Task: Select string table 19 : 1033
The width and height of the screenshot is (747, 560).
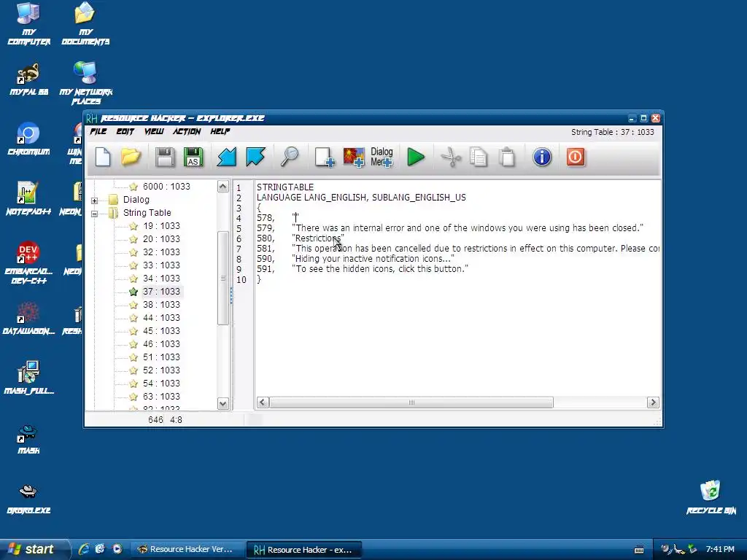Action: [x=161, y=226]
